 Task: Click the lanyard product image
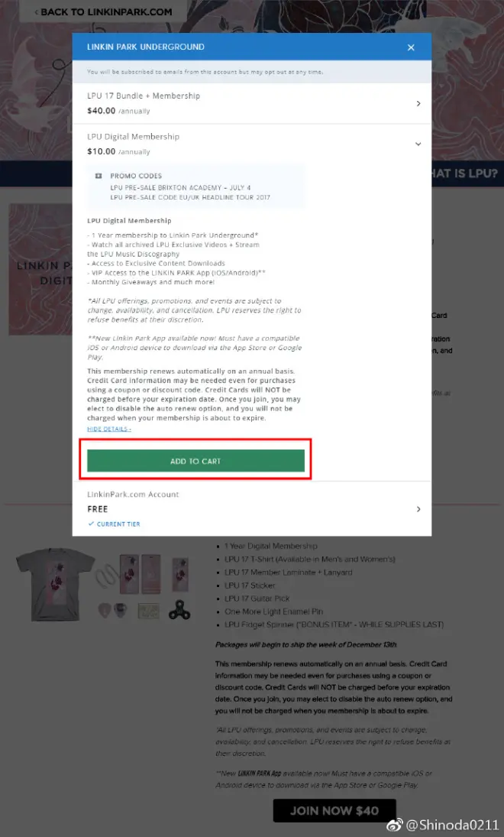pyautogui.click(x=106, y=576)
